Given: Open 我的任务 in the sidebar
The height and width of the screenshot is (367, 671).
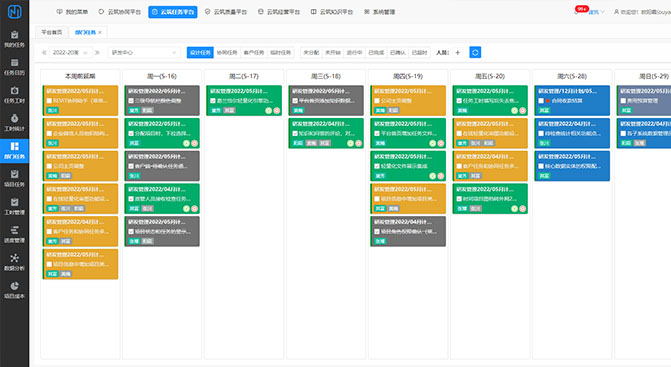Looking at the screenshot, I should point(15,38).
